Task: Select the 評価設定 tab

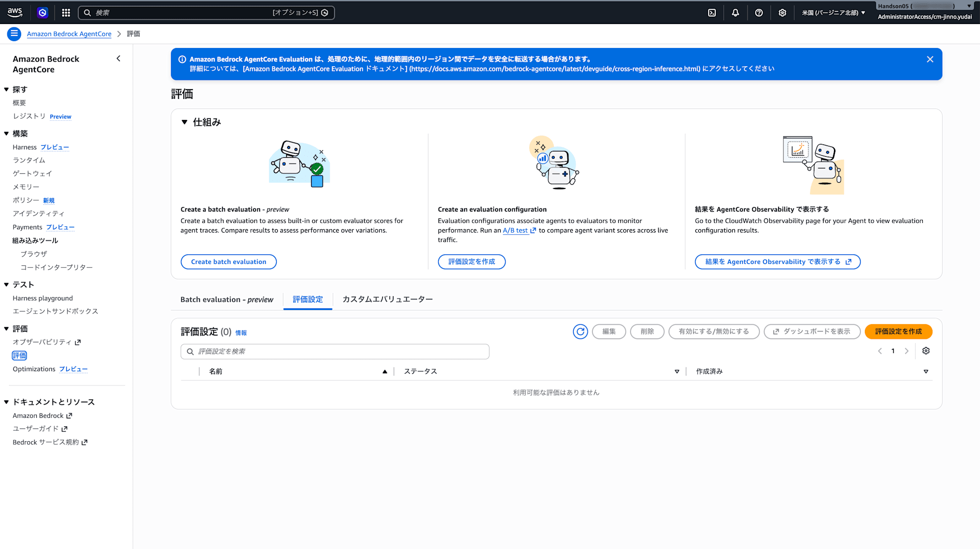Action: [308, 300]
